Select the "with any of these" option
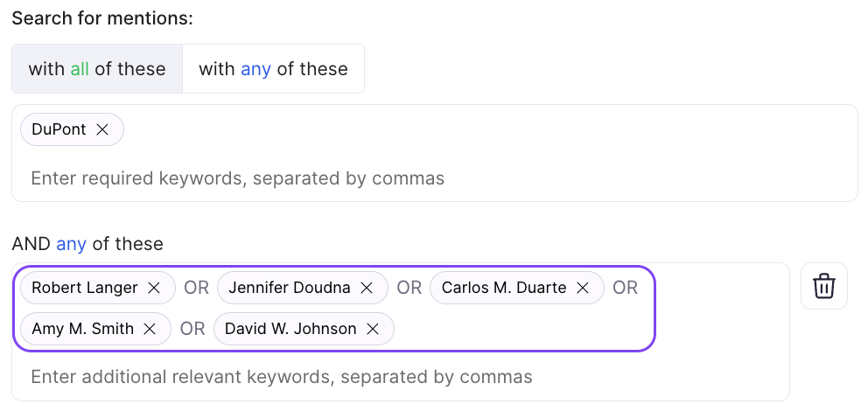868x411 pixels. point(273,69)
